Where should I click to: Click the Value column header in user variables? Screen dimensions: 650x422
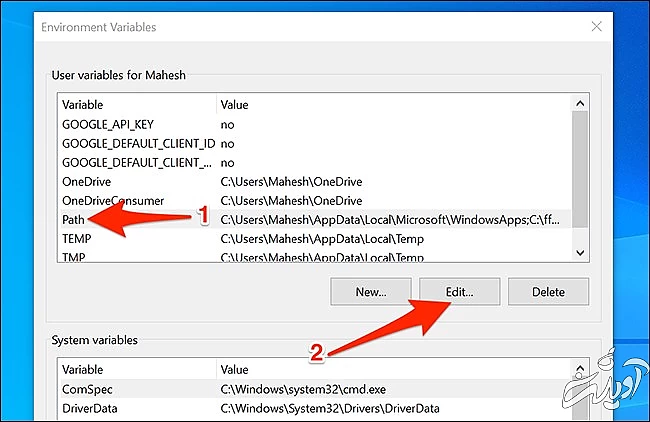pos(390,104)
